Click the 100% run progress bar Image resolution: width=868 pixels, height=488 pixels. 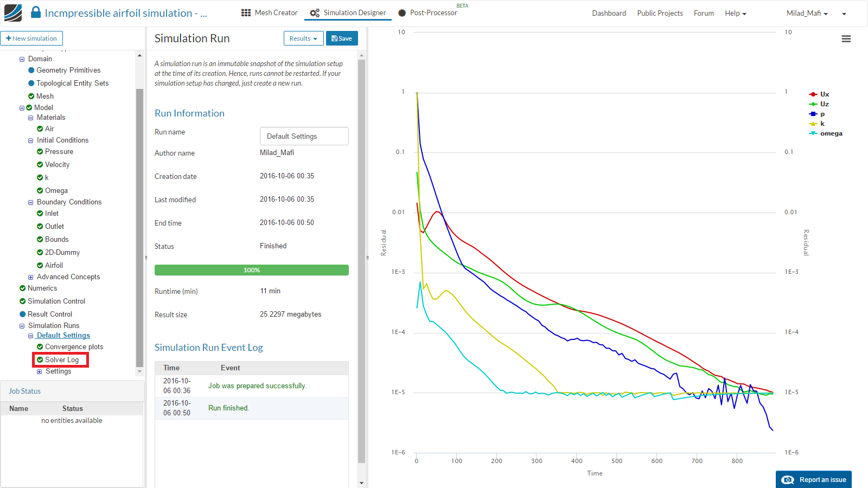pyautogui.click(x=251, y=270)
